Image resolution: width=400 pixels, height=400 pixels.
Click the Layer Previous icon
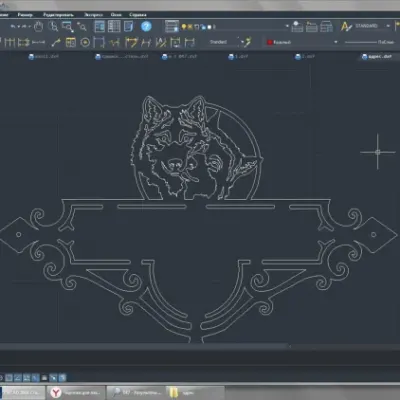pos(312,26)
